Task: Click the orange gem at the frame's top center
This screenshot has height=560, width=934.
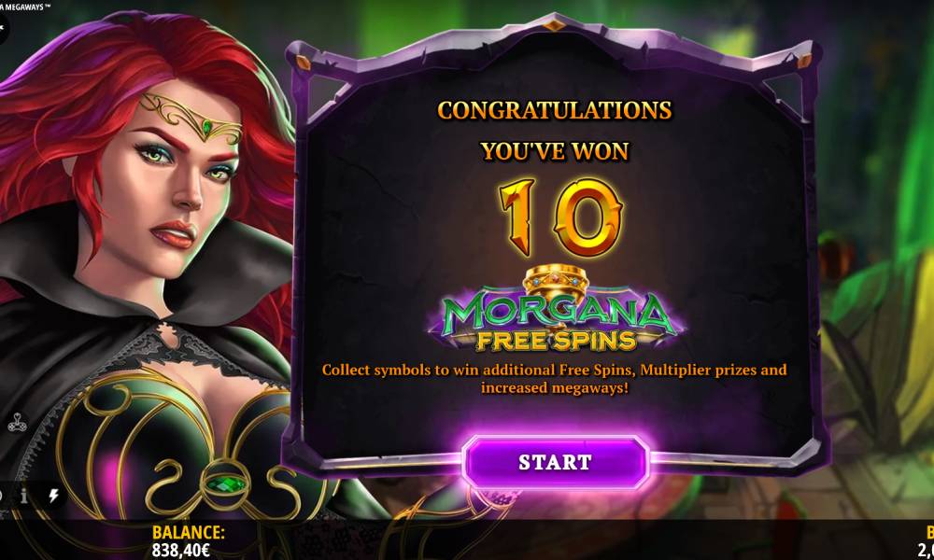Action: tap(555, 24)
